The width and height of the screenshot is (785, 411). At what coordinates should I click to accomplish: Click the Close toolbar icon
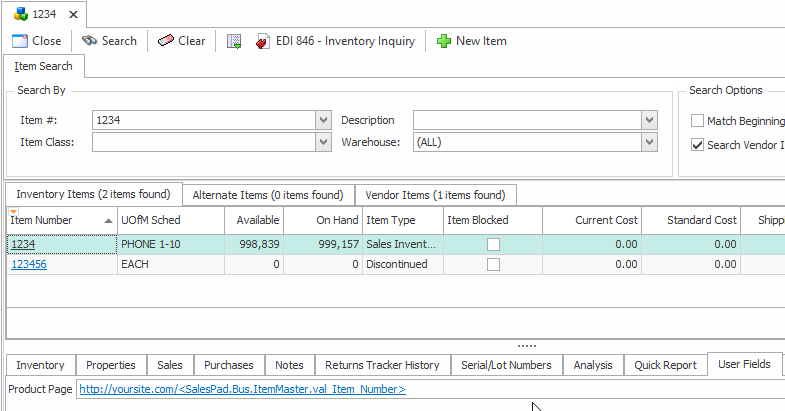[19, 41]
